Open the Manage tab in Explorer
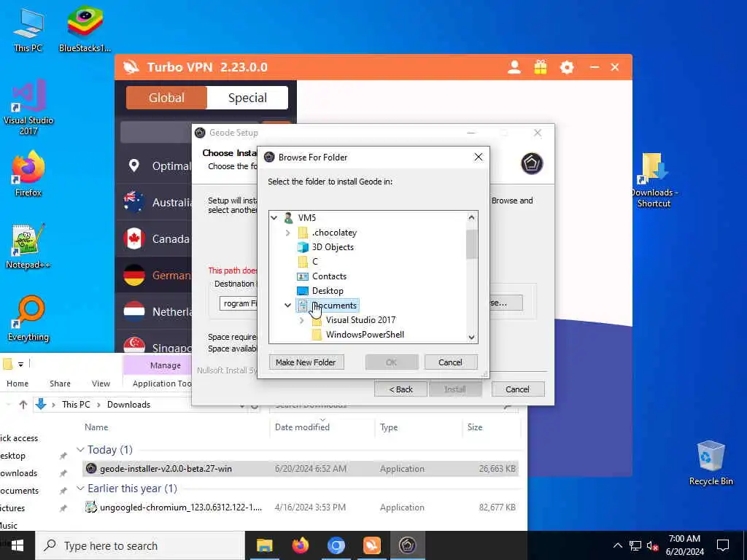The width and height of the screenshot is (747, 560). pos(166,365)
